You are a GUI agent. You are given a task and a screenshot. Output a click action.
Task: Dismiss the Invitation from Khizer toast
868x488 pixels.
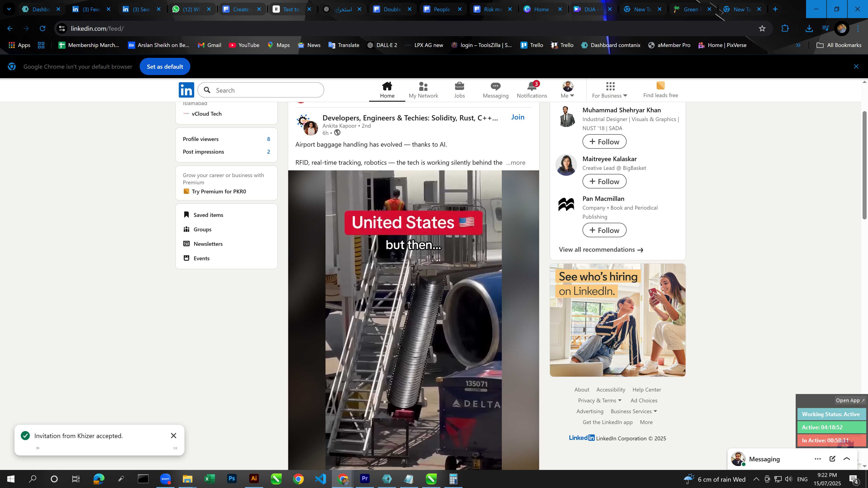[174, 435]
